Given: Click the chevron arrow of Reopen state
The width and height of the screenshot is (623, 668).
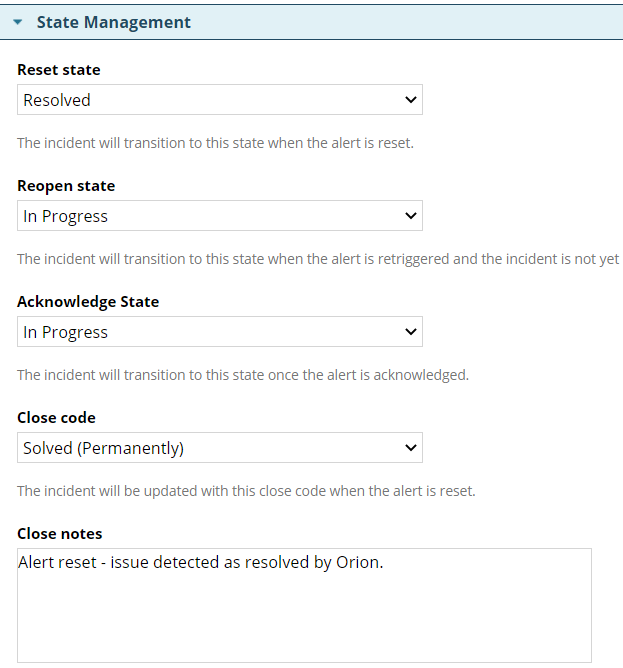Looking at the screenshot, I should [x=410, y=216].
